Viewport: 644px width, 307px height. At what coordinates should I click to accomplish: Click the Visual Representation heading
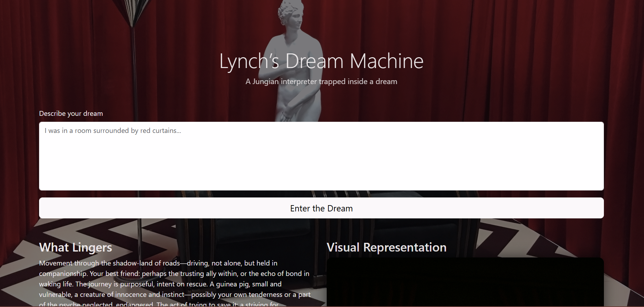pos(386,247)
